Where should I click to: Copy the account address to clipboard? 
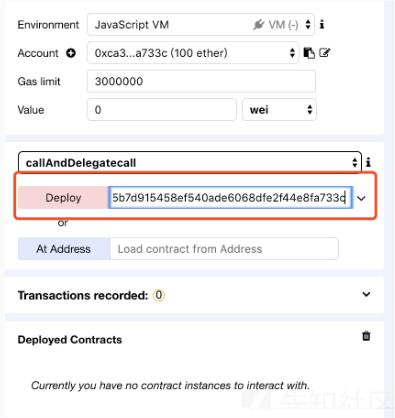309,53
